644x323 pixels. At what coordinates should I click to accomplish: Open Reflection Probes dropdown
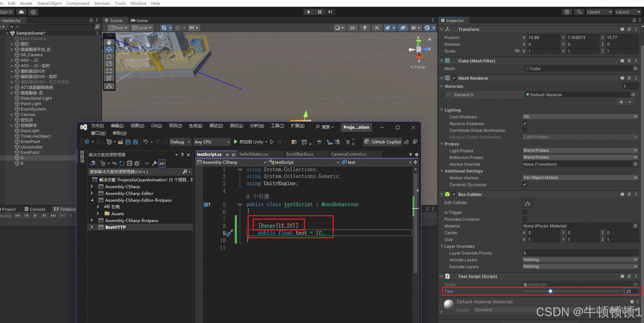(580, 158)
